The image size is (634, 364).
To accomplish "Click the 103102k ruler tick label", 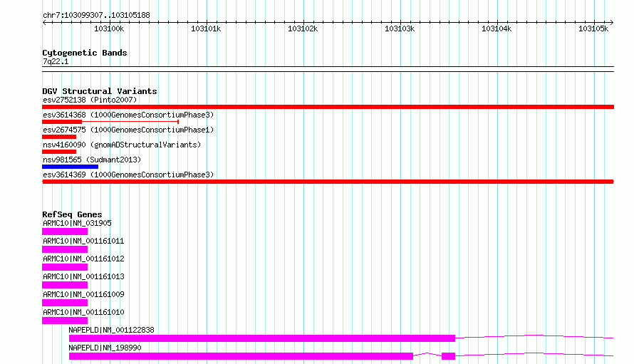I will click(x=303, y=28).
